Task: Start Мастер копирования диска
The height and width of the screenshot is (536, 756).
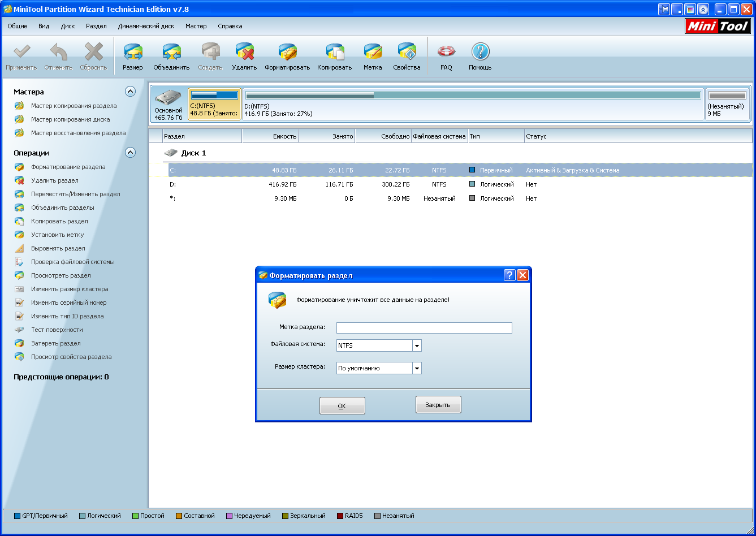Action: pos(71,119)
